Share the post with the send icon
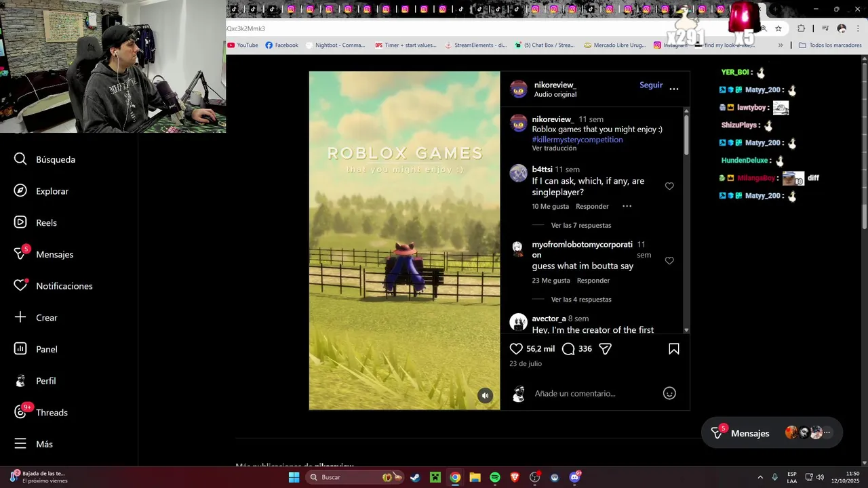Image resolution: width=868 pixels, height=488 pixels. pyautogui.click(x=606, y=348)
